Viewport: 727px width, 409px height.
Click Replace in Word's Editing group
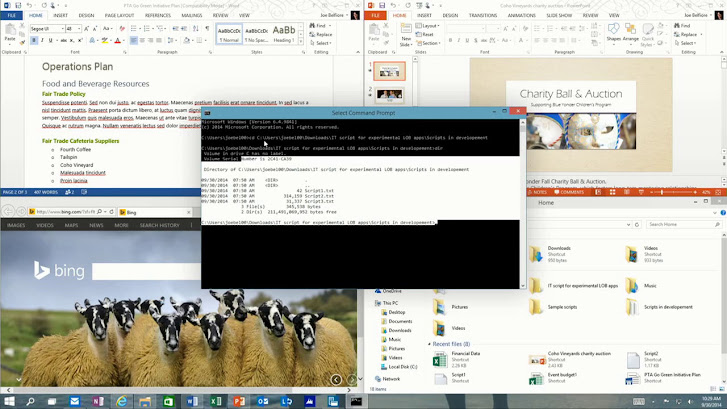tap(321, 34)
